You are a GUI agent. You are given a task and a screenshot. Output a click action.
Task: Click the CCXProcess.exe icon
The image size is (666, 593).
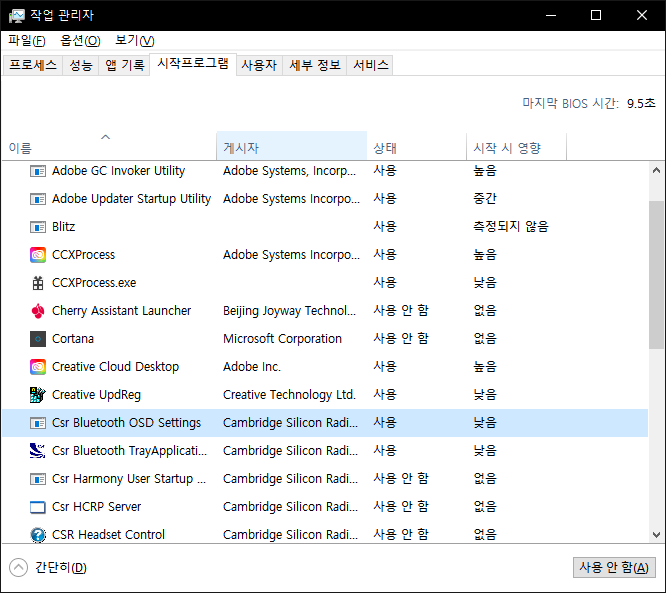click(38, 283)
